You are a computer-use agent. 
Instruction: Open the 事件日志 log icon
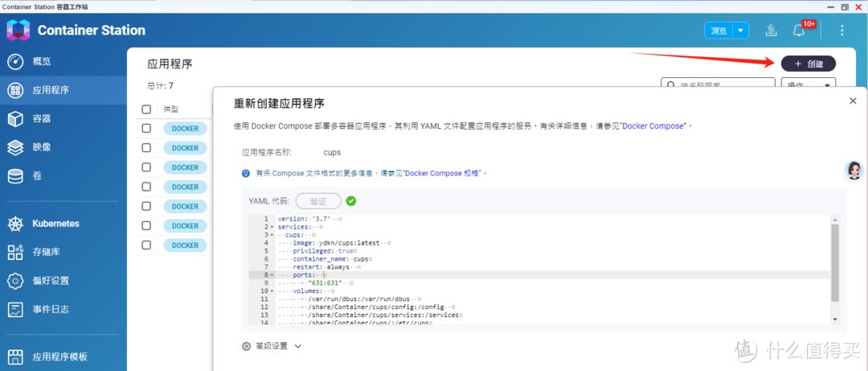(15, 309)
